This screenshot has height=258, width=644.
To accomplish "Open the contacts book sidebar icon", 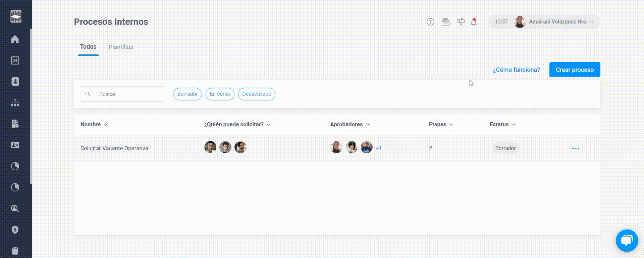I will pyautogui.click(x=15, y=82).
